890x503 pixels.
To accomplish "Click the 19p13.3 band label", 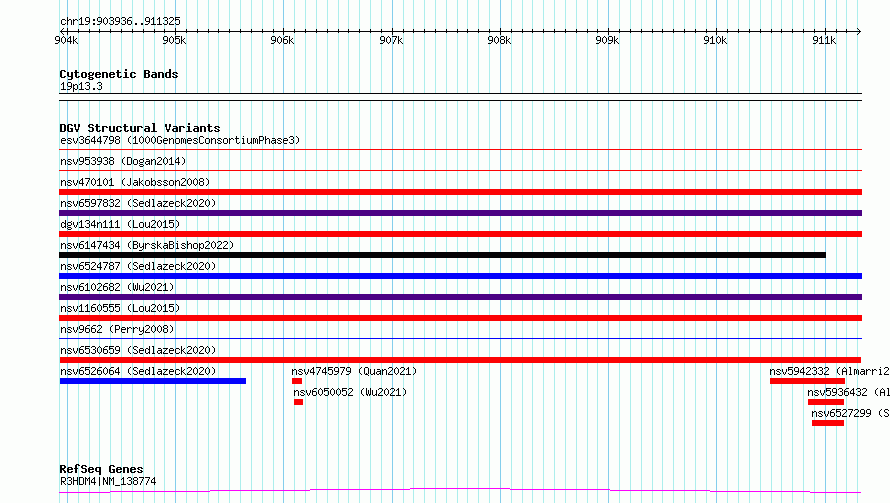I will coord(81,86).
